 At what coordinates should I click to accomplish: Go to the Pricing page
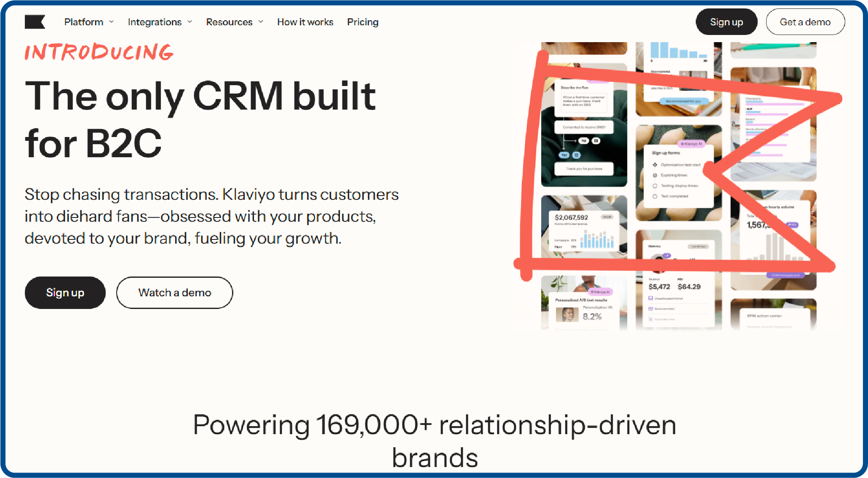(x=363, y=22)
